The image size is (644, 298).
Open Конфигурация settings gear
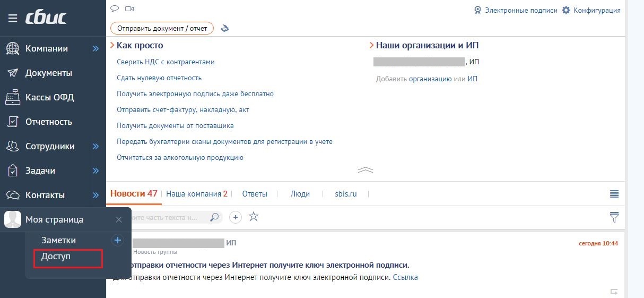[x=591, y=10]
